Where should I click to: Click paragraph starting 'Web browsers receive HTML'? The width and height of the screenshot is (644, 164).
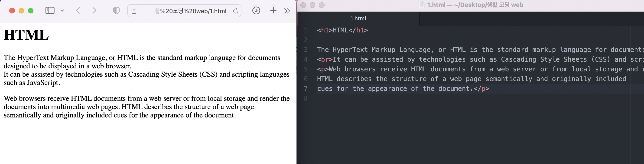tap(146, 107)
